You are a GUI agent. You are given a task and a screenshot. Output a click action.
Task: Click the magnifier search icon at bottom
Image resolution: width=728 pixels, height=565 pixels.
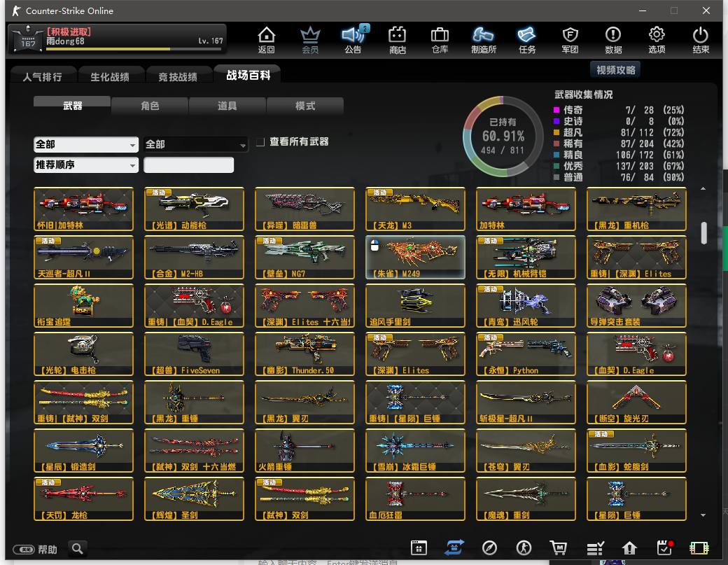coord(78,549)
